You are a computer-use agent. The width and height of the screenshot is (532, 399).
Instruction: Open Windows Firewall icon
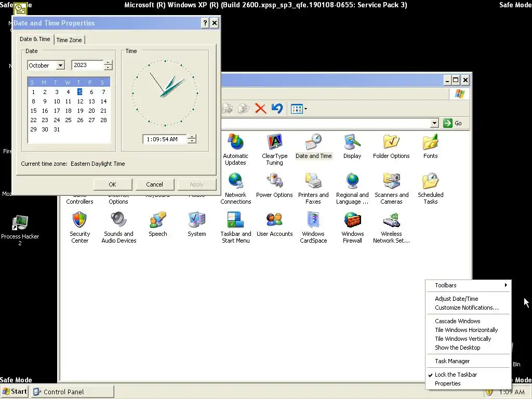[352, 228]
